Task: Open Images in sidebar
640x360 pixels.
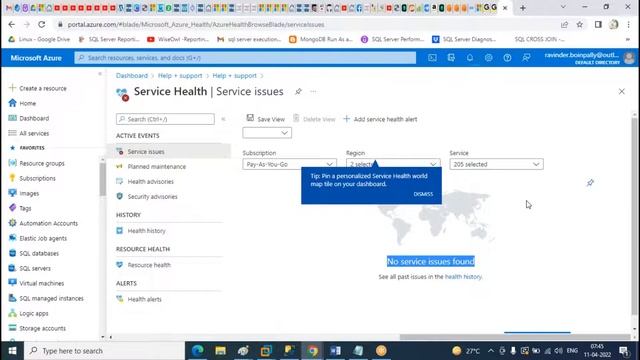Action: (x=24, y=193)
